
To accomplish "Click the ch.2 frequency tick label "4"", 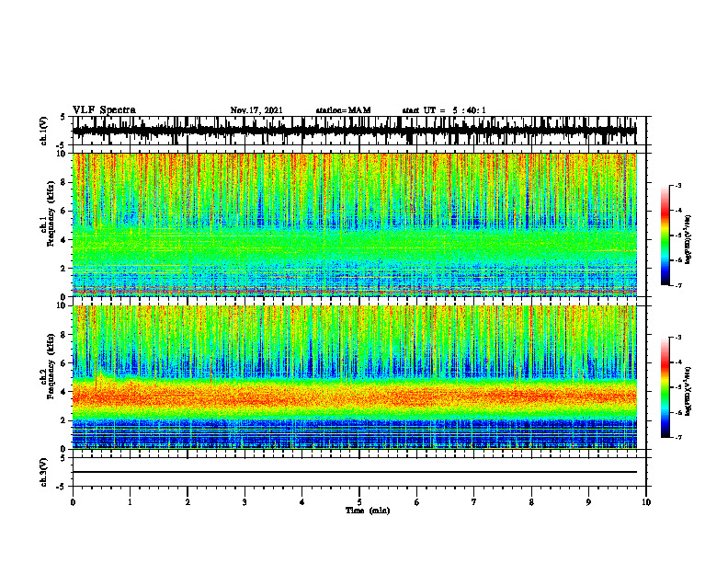I will point(64,392).
